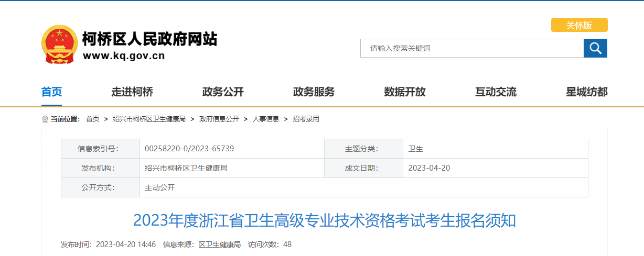644x256 pixels.
Task: Click the search keyword input field
Action: pos(471,48)
